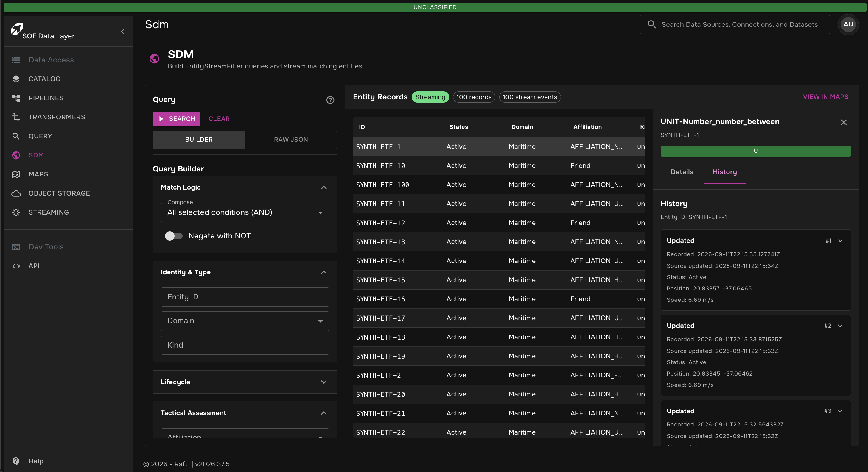Click the SOF Data Layer rocket logo
The image size is (868, 472).
click(17, 29)
